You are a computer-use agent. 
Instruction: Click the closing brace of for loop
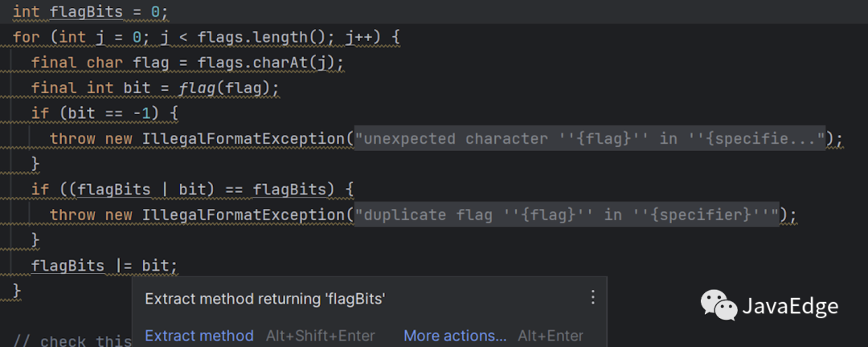17,290
